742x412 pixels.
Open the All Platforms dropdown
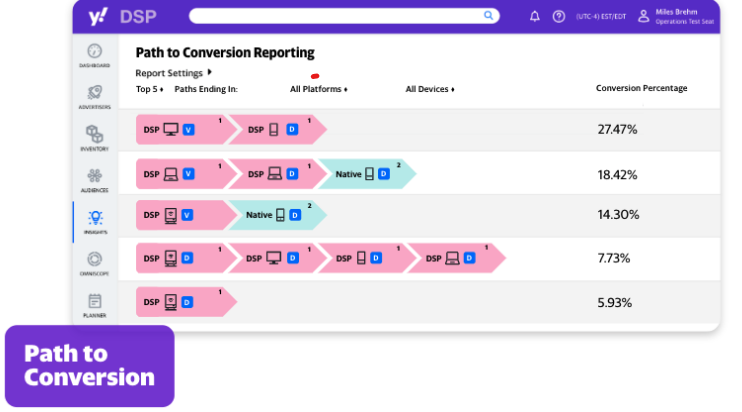pos(318,89)
